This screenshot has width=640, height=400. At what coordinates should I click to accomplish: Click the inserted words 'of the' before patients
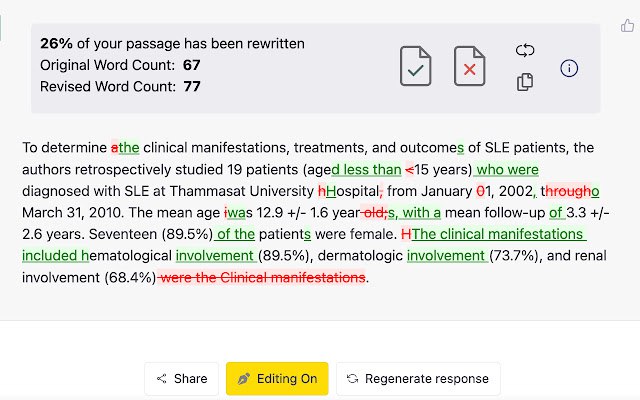pos(236,234)
